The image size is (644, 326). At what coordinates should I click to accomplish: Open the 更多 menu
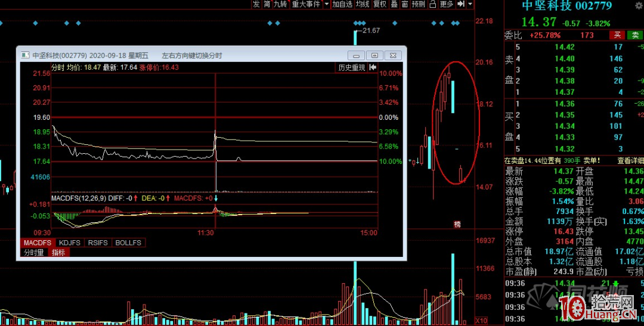click(x=447, y=4)
